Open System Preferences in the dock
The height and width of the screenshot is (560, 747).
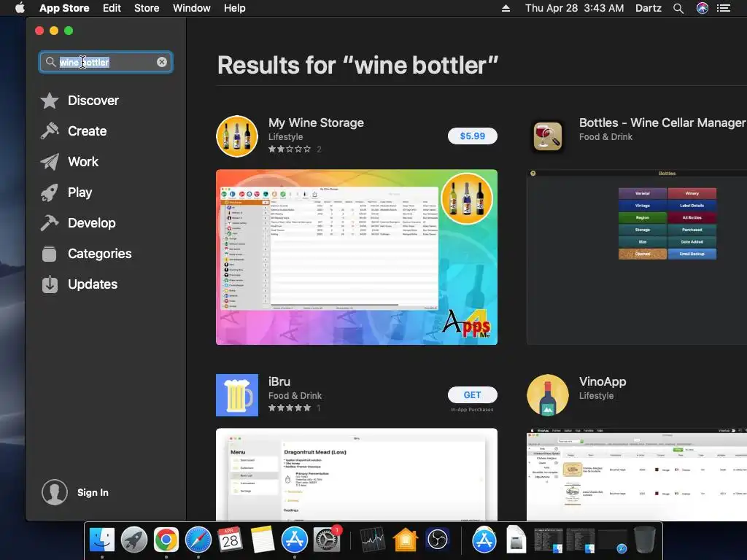pyautogui.click(x=327, y=540)
